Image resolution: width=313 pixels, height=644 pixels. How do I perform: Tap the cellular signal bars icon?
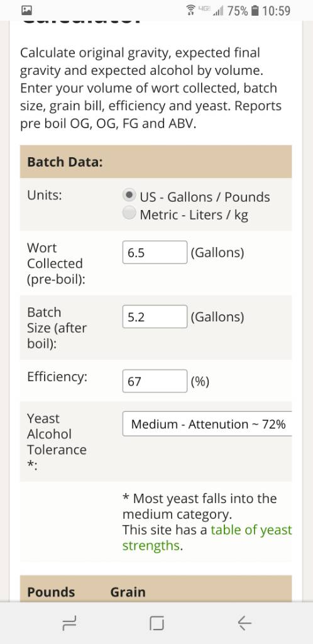218,11
